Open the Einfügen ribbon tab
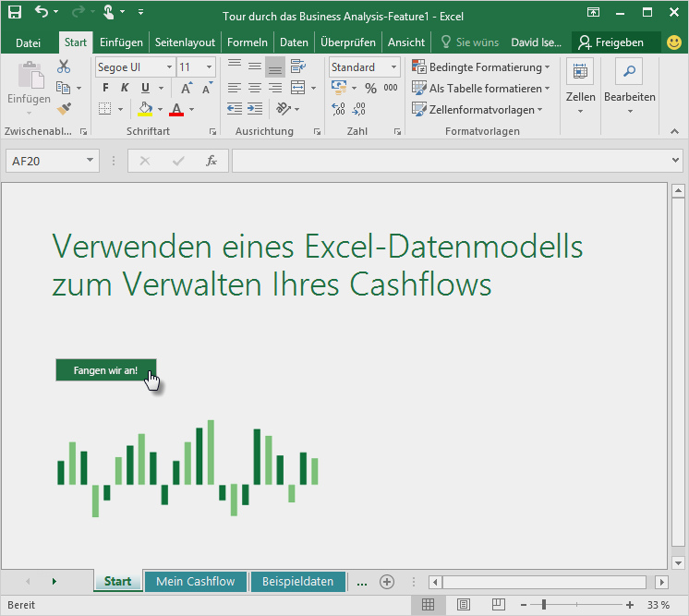The image size is (689, 616). click(121, 42)
